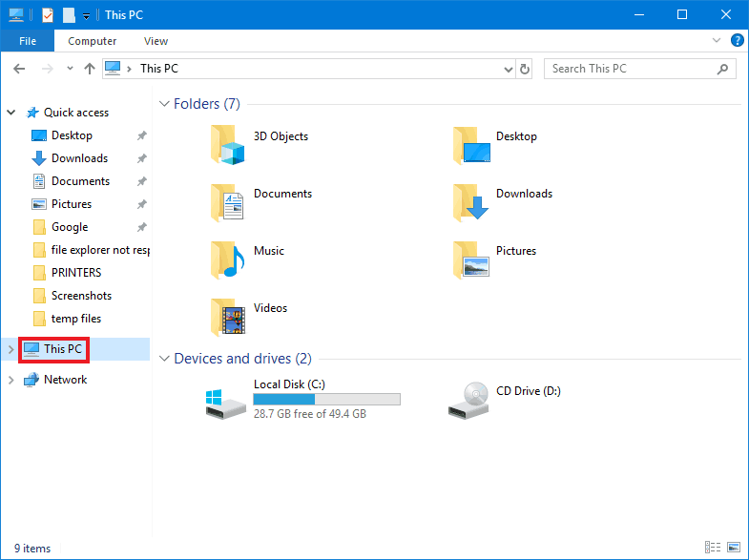The height and width of the screenshot is (560, 749).
Task: Click the Properties icon in quick access toolbar
Action: tap(48, 15)
